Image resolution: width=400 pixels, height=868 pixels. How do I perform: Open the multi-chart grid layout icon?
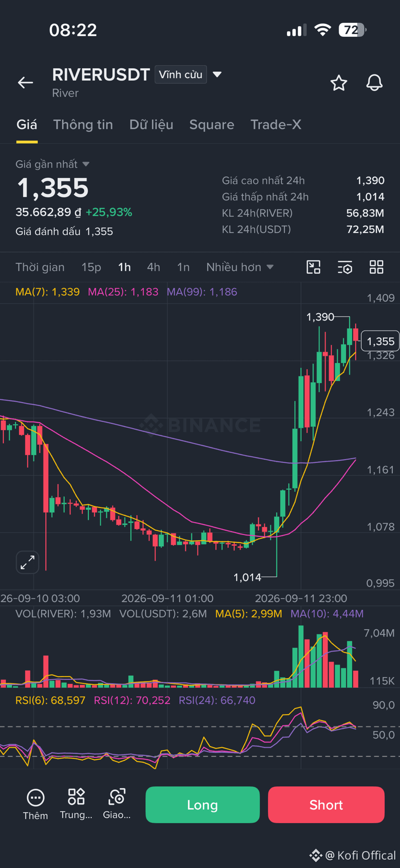pos(376,267)
